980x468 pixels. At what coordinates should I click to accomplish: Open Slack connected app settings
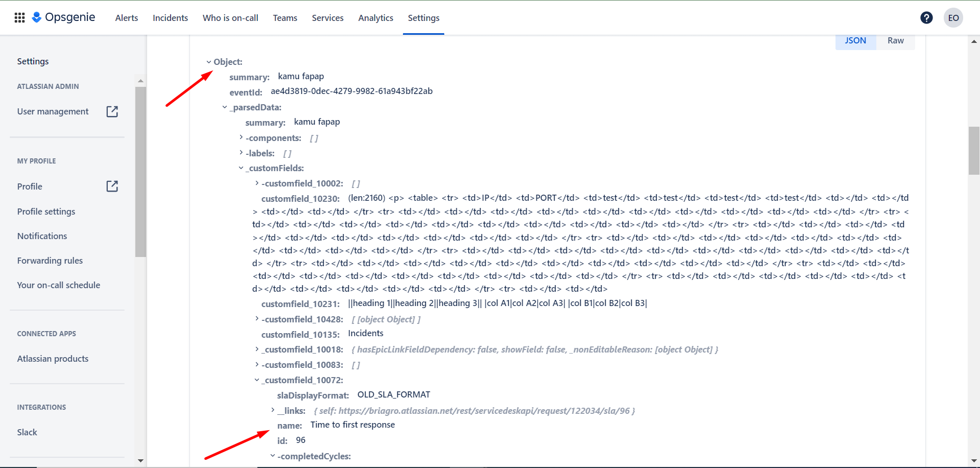point(27,432)
